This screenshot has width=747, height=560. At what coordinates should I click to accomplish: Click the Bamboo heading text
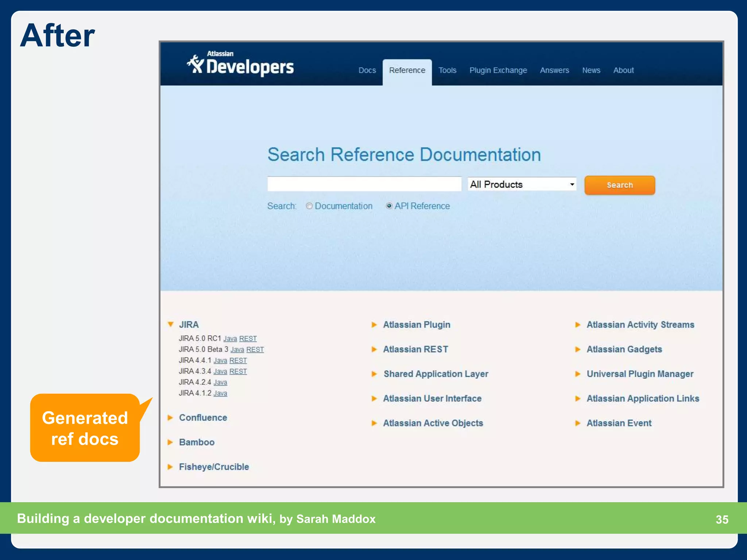pos(197,442)
